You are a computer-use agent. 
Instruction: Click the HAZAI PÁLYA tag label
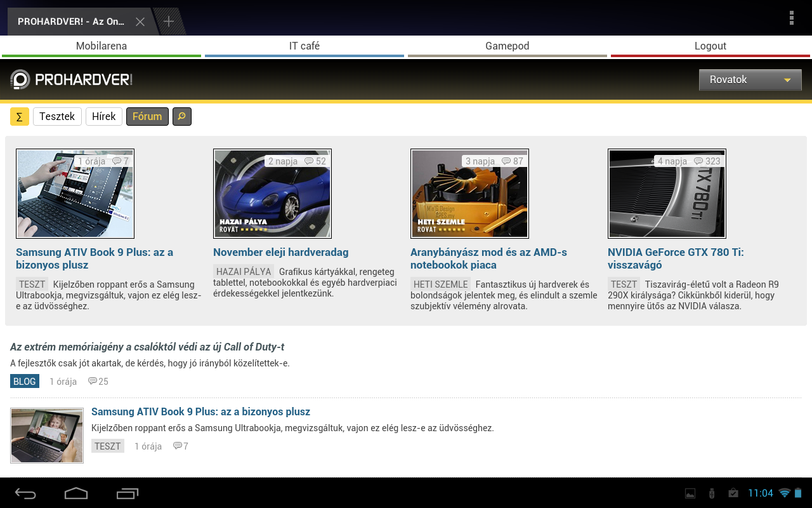click(x=244, y=272)
